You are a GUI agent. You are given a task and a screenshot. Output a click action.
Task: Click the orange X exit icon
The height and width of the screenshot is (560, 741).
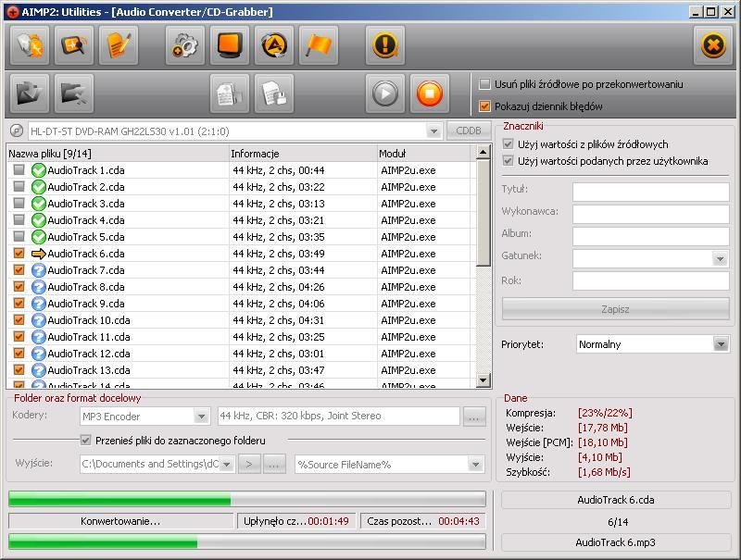click(x=713, y=45)
